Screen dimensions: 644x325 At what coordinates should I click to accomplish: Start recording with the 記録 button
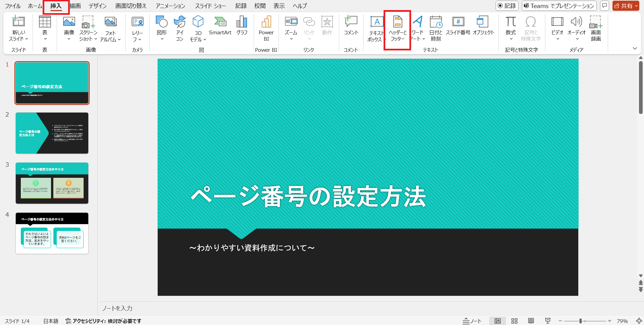(x=507, y=6)
